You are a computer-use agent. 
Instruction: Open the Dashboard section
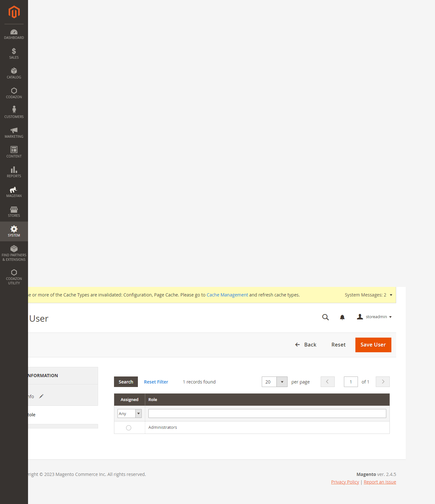click(x=14, y=34)
